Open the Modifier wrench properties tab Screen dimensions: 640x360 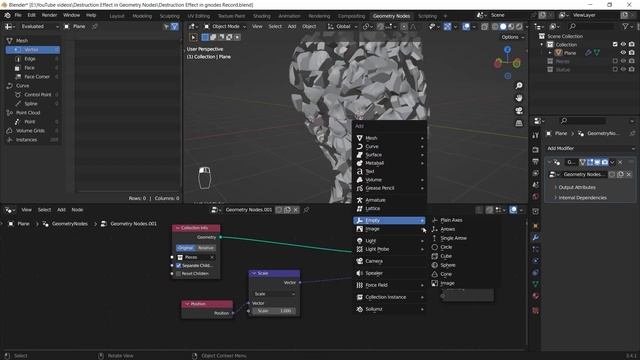coord(536,237)
